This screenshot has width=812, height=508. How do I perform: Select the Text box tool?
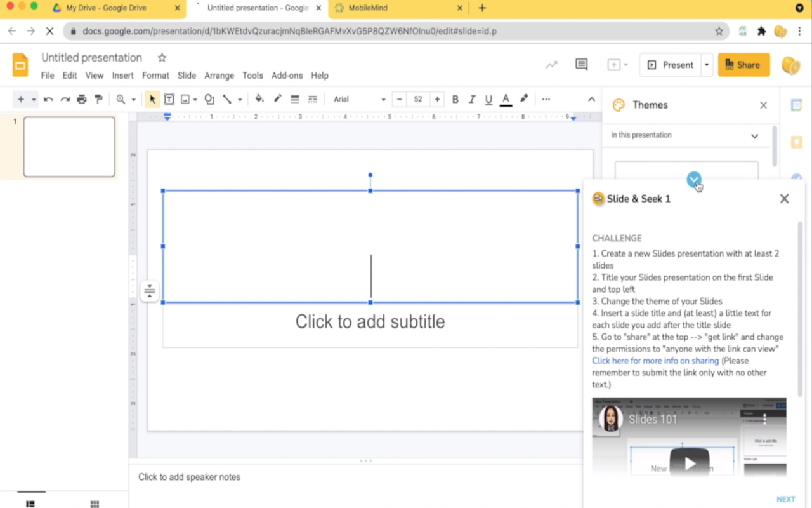click(169, 99)
